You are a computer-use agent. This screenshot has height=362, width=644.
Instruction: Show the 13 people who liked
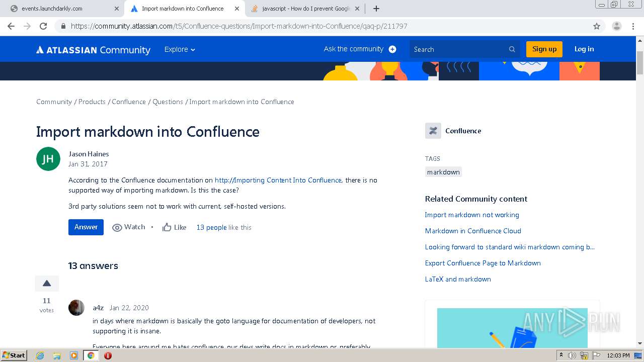(x=211, y=227)
